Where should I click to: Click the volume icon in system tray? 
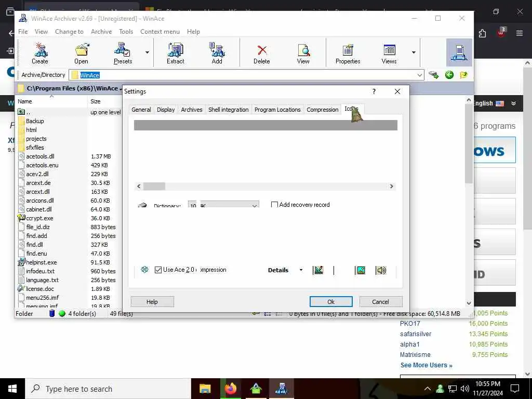(x=465, y=389)
